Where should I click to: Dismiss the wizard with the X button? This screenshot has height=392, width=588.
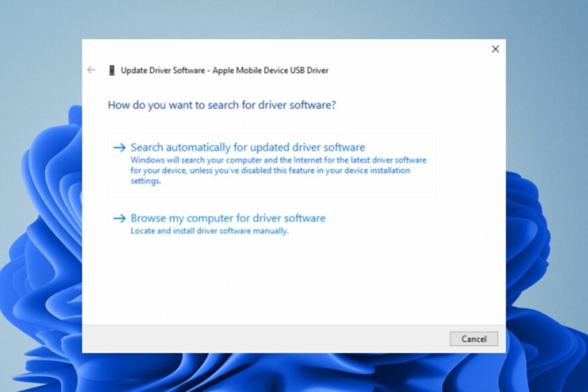click(x=495, y=49)
